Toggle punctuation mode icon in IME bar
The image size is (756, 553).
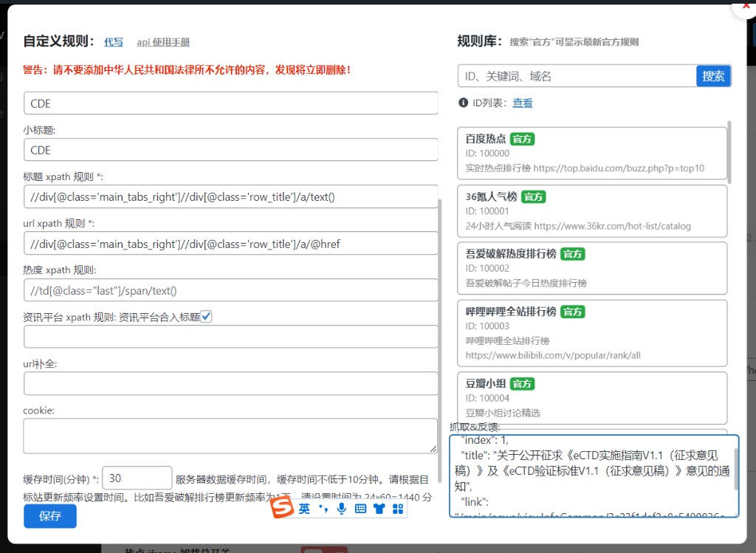click(323, 508)
